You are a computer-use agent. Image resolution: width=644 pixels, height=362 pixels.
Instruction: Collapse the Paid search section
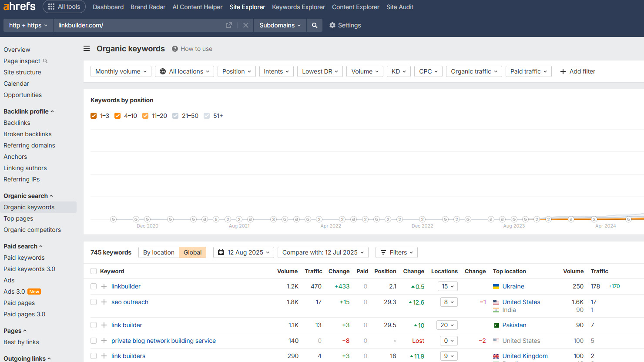tap(23, 246)
